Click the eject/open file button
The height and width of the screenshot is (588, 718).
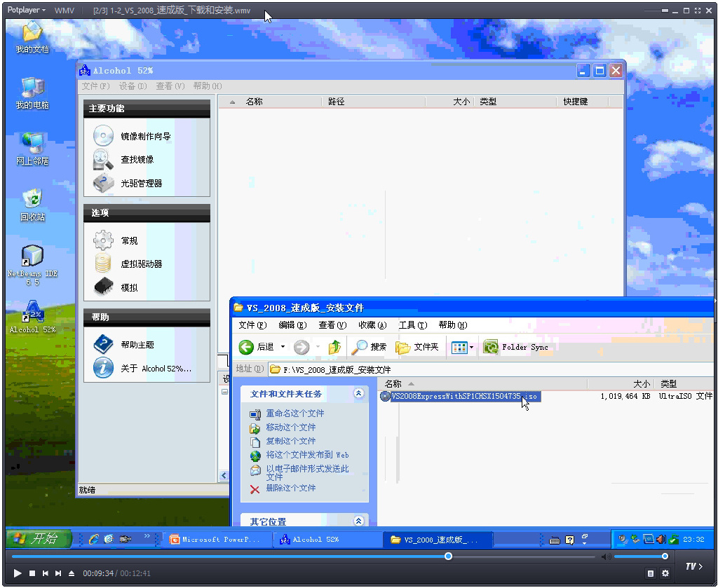coord(72,573)
